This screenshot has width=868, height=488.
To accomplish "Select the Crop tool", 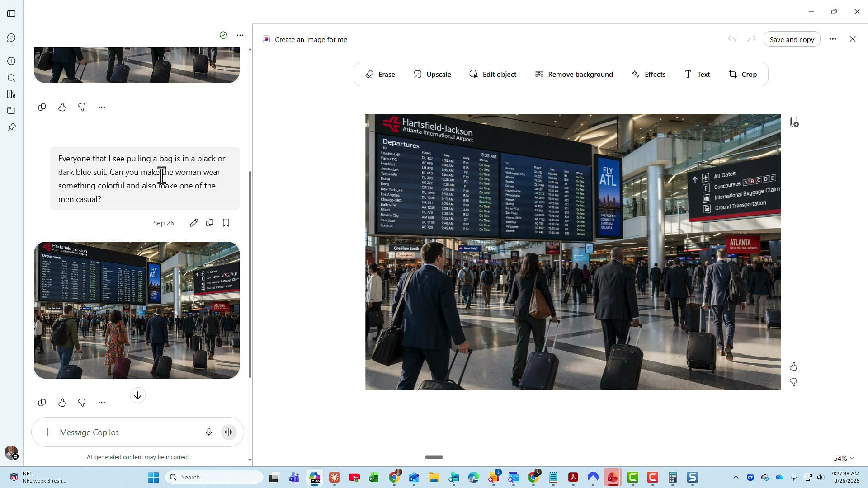I will click(x=742, y=74).
